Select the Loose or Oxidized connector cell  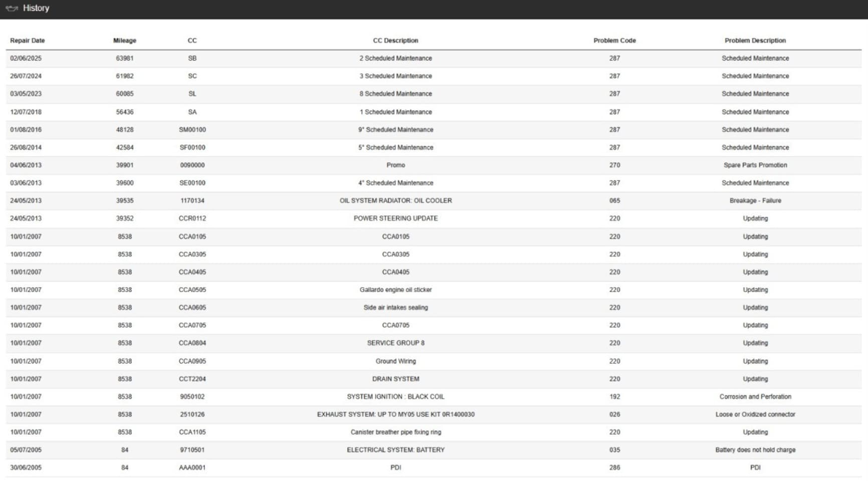pyautogui.click(x=755, y=414)
